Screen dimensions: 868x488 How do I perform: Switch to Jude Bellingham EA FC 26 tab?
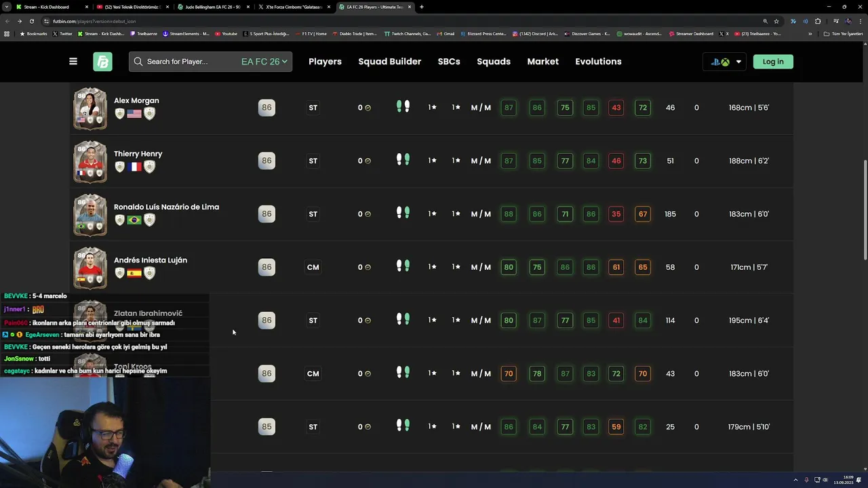(212, 7)
